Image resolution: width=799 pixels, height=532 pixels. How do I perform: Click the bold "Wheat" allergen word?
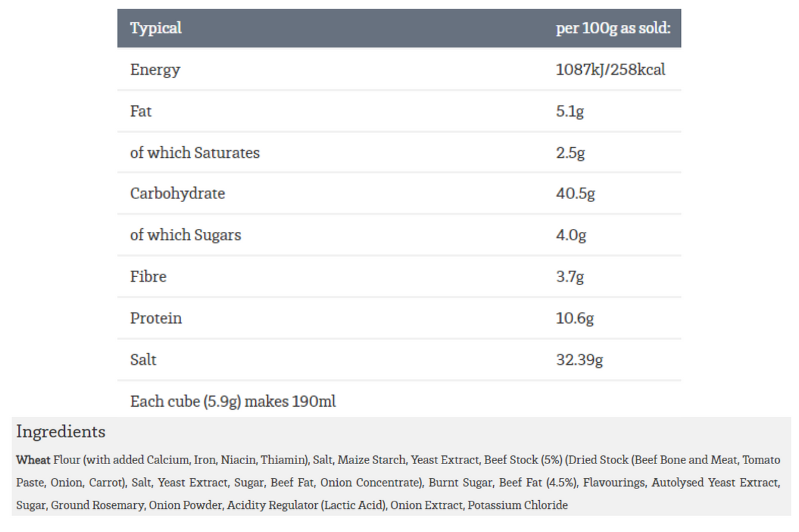[33, 460]
